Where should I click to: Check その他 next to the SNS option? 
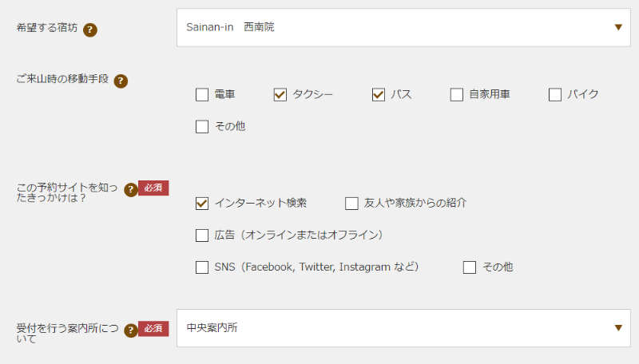click(470, 267)
